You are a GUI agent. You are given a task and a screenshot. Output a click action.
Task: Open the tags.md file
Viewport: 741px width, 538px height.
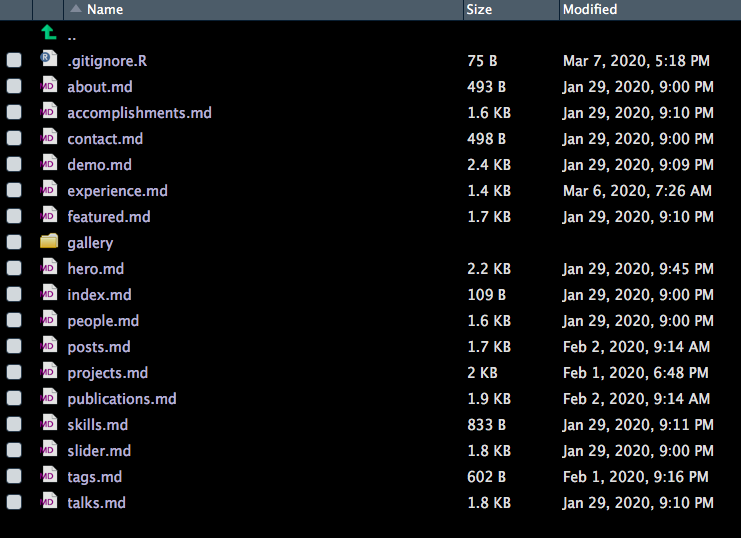[94, 476]
